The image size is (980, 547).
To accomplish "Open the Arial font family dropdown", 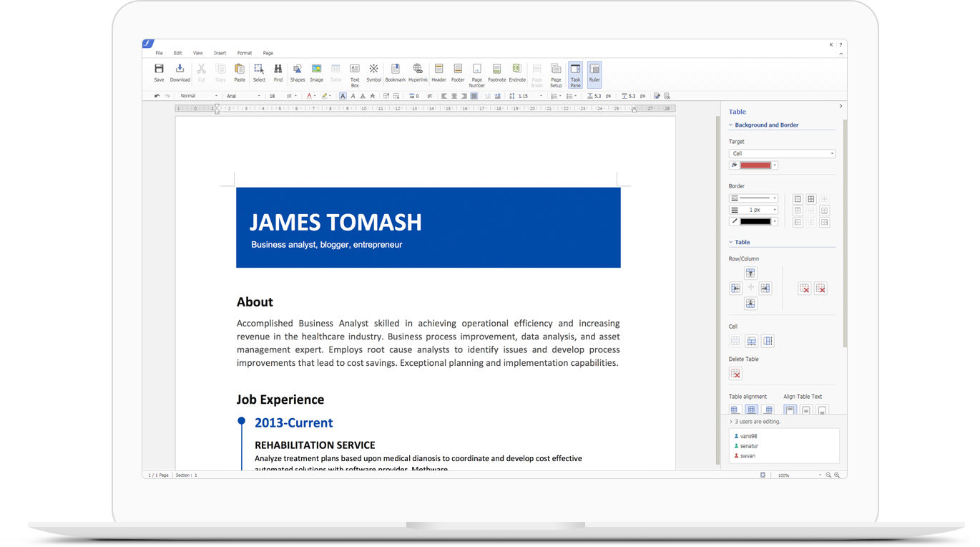I will tap(243, 96).
